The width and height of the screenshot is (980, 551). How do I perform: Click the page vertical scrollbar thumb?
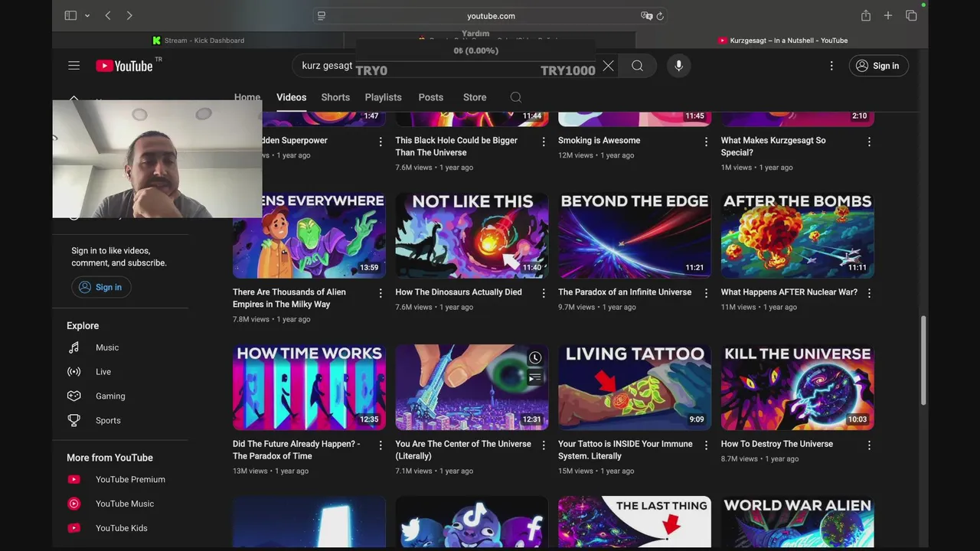pos(923,360)
